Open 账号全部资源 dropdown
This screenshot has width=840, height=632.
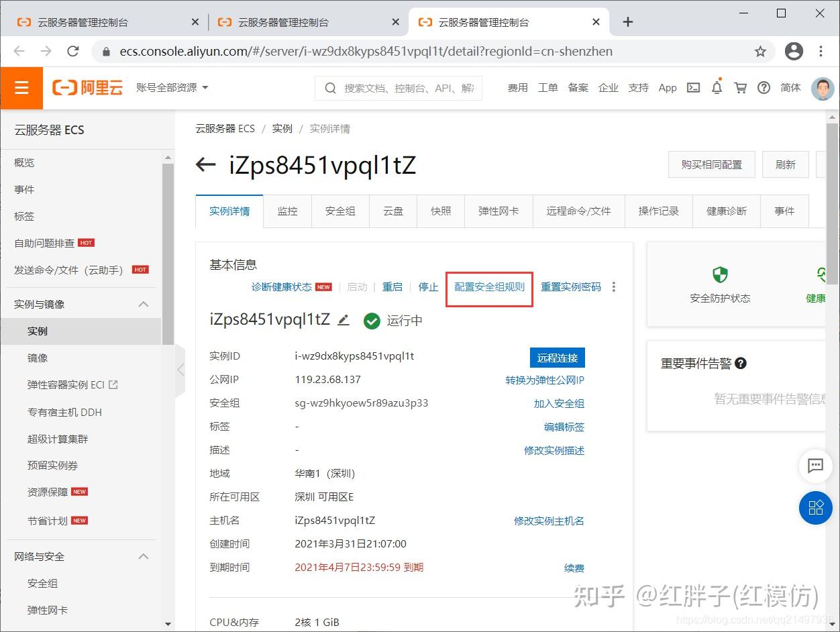pyautogui.click(x=172, y=88)
